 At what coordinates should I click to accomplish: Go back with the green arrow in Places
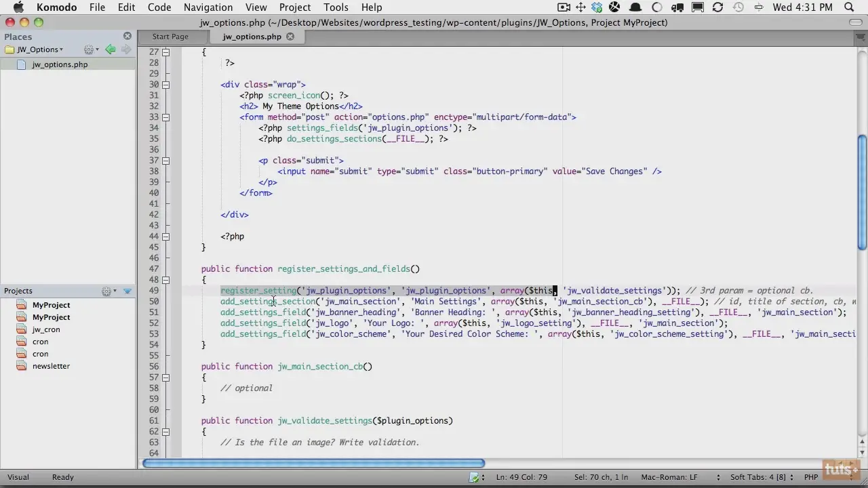pyautogui.click(x=110, y=49)
